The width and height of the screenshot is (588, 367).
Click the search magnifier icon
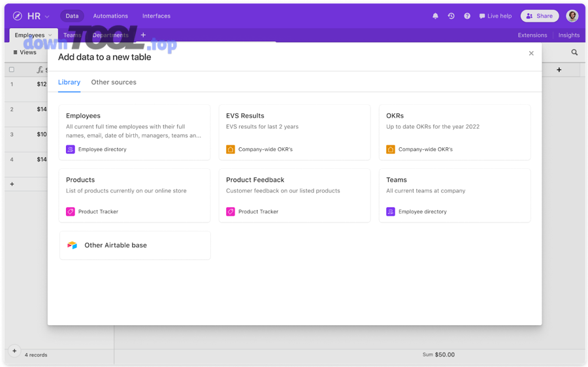[574, 52]
